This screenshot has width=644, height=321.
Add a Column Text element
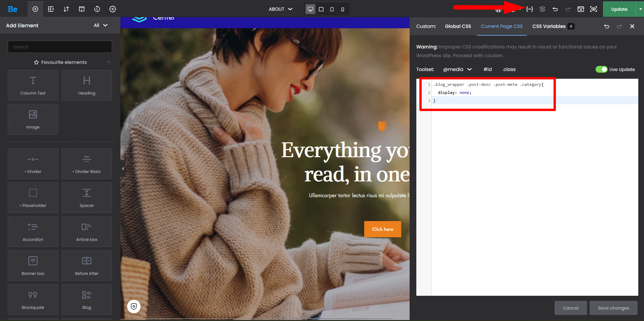[x=33, y=85]
